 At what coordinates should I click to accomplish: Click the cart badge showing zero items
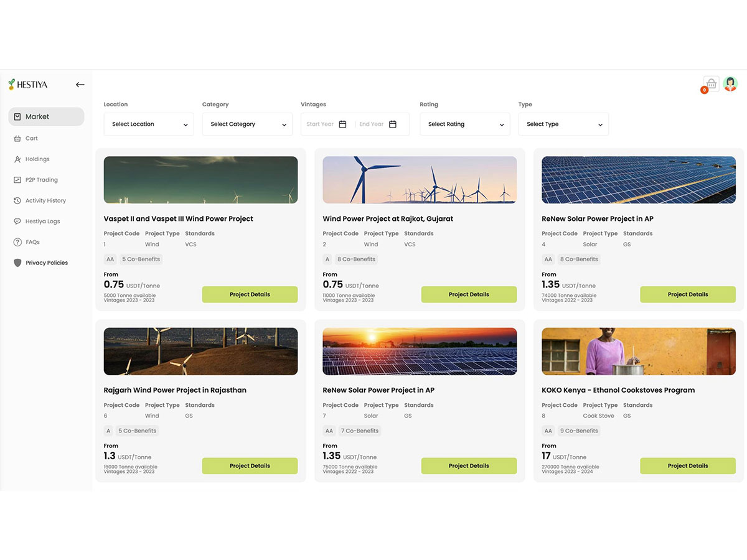[703, 90]
